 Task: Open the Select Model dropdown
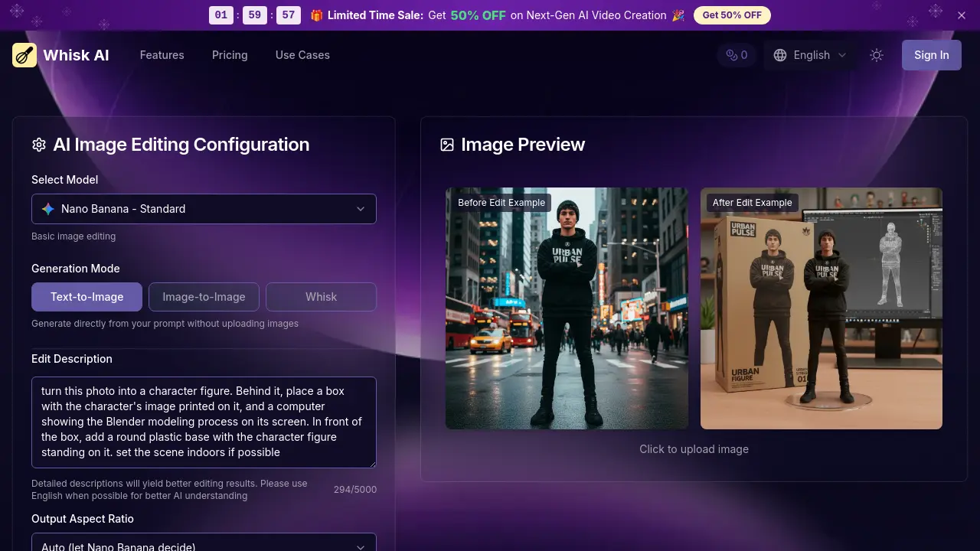204,209
